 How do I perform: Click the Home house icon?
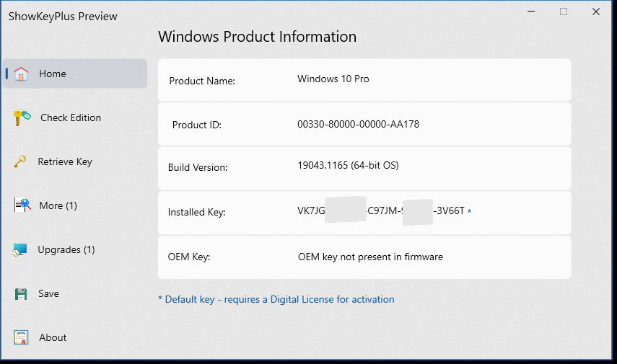(x=21, y=74)
